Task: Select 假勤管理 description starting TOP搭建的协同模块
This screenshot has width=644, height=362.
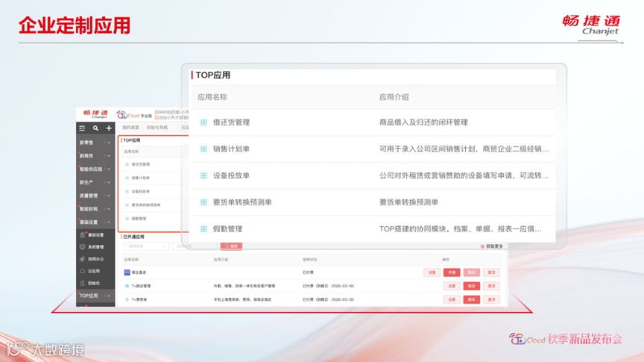Action: [461, 228]
